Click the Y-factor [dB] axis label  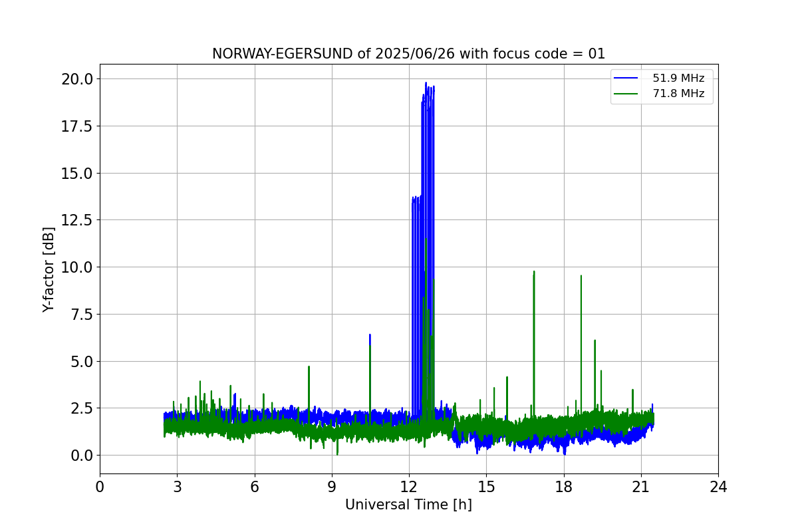click(x=49, y=269)
